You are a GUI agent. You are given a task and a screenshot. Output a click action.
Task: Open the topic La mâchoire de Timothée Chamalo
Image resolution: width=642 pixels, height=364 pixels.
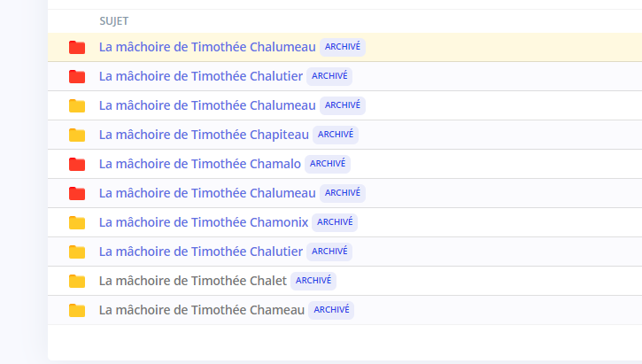click(200, 164)
